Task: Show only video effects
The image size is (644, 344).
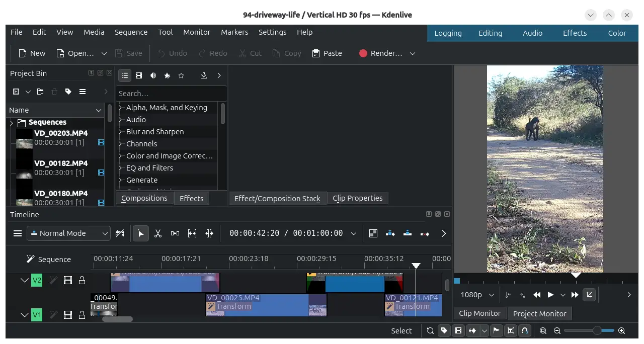Action: coord(139,75)
